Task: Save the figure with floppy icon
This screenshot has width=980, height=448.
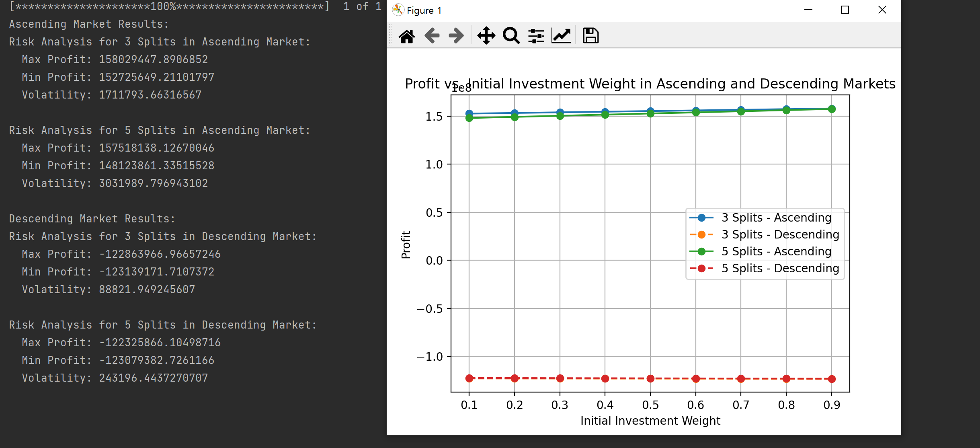Action: click(590, 36)
